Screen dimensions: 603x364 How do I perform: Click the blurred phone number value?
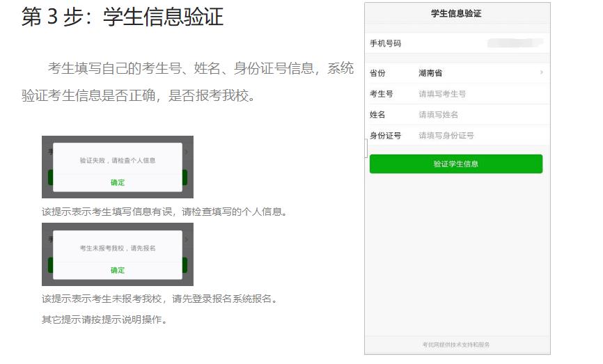coord(515,43)
